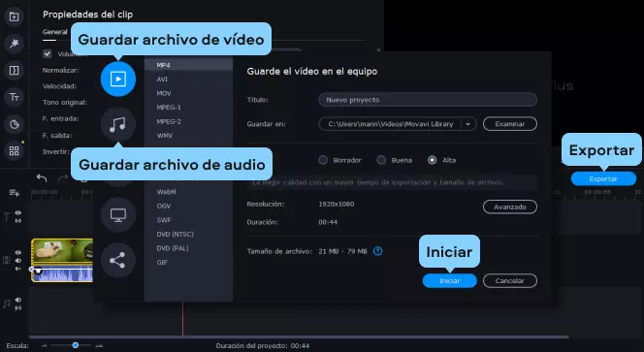Click the file size help question icon
The height and width of the screenshot is (352, 644).
click(x=377, y=251)
